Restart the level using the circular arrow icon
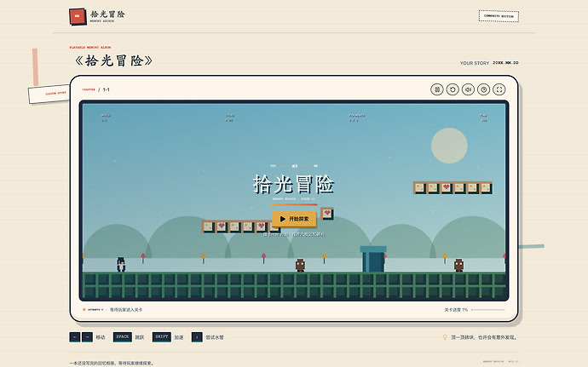Image resolution: width=588 pixels, height=367 pixels. (x=453, y=89)
